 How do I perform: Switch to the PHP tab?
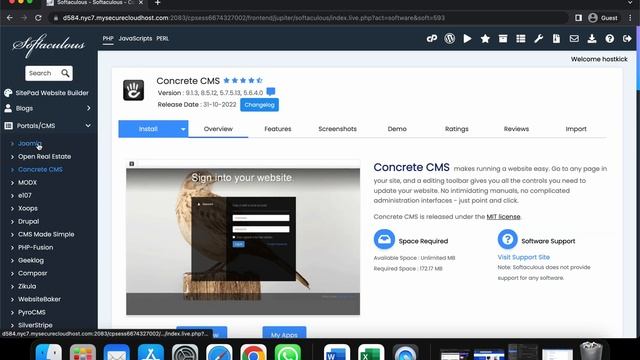tap(108, 38)
